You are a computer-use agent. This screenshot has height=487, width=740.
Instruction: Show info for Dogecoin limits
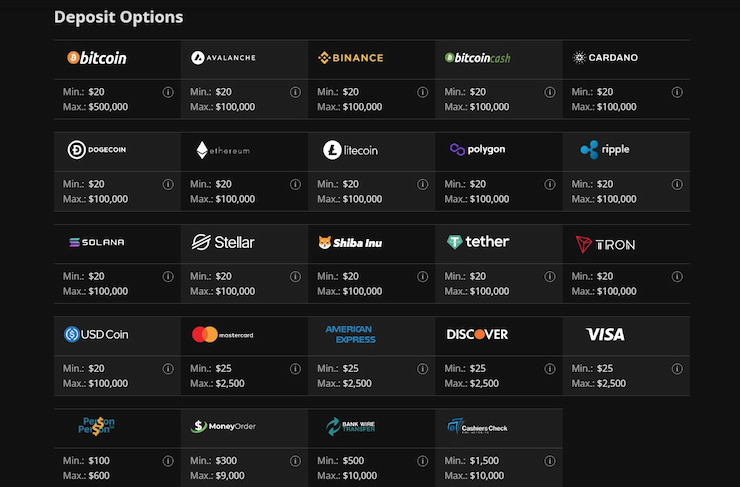(168, 184)
